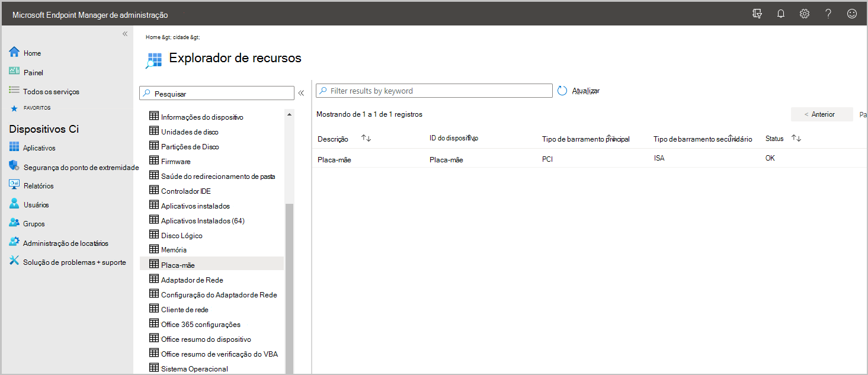Screen dimensions: 868x375
Task: Focus the Pesquisar search box
Action: point(217,94)
